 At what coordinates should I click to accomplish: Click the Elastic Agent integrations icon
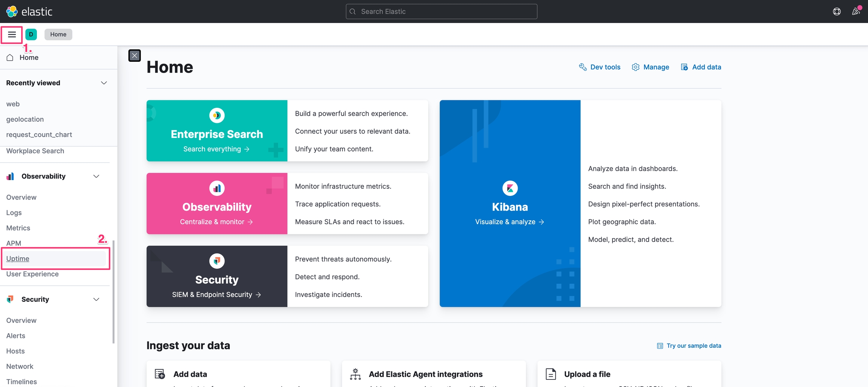[355, 374]
